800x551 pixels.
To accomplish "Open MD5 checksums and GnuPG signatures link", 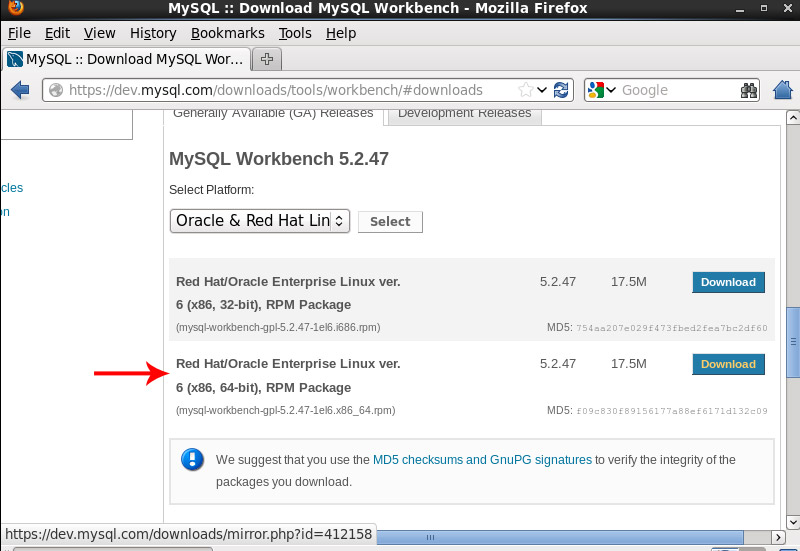I will [482, 460].
